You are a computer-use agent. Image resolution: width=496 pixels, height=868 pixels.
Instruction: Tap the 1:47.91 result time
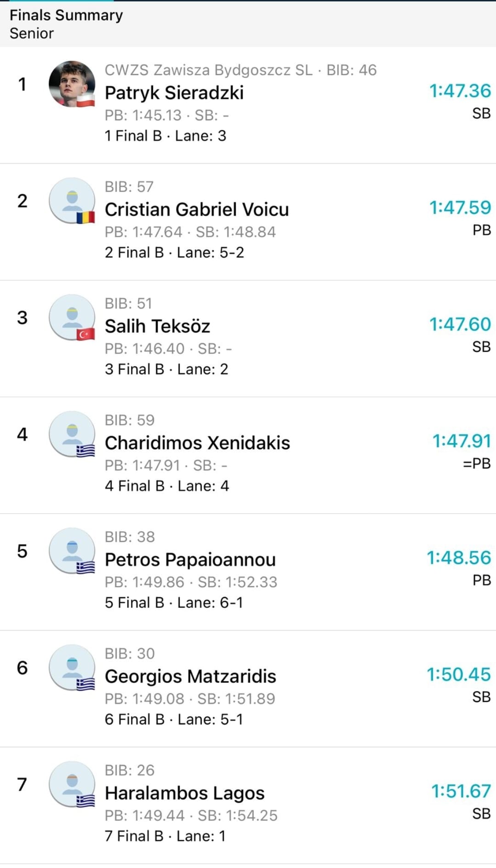click(462, 441)
